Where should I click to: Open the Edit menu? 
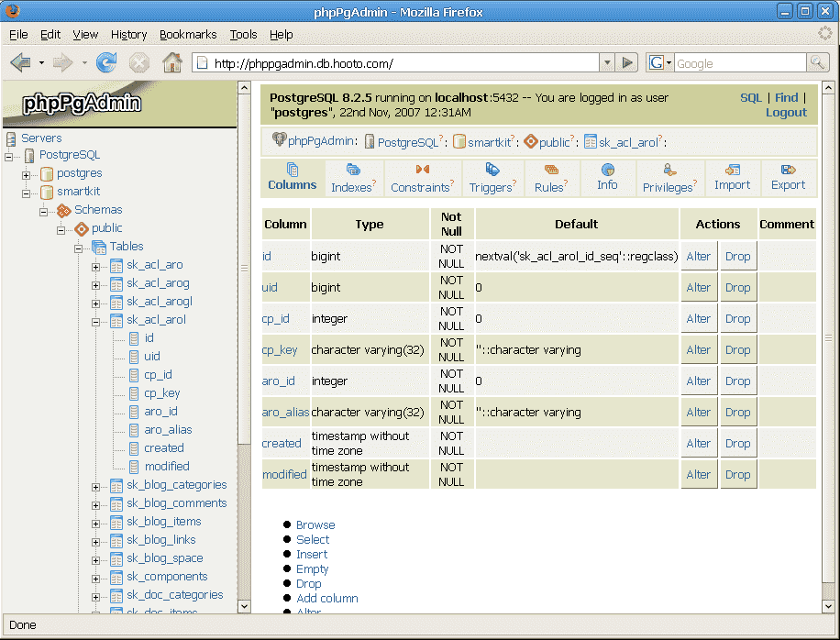coord(50,35)
